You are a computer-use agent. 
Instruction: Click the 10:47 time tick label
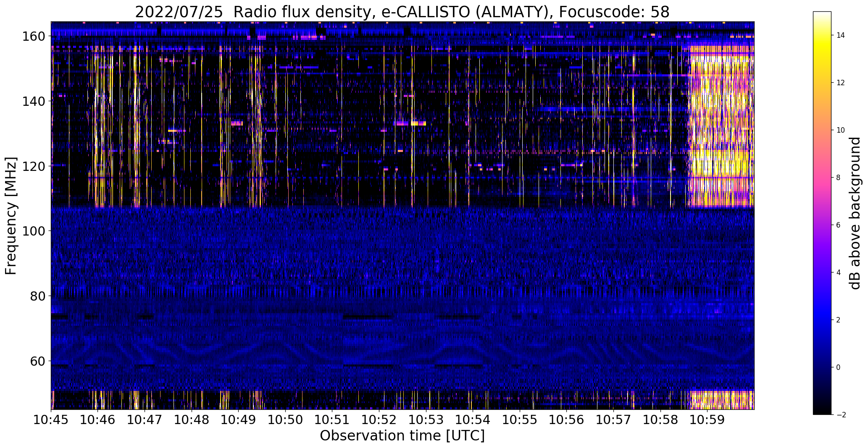(145, 419)
